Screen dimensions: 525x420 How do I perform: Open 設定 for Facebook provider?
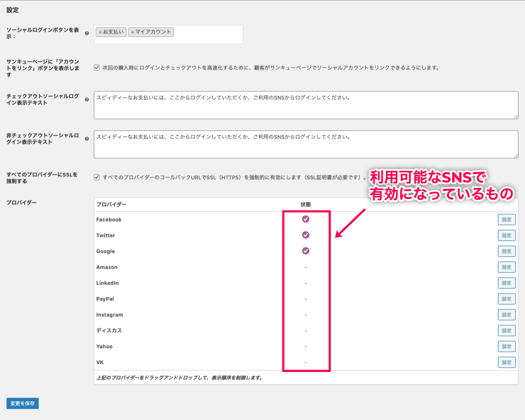point(506,220)
